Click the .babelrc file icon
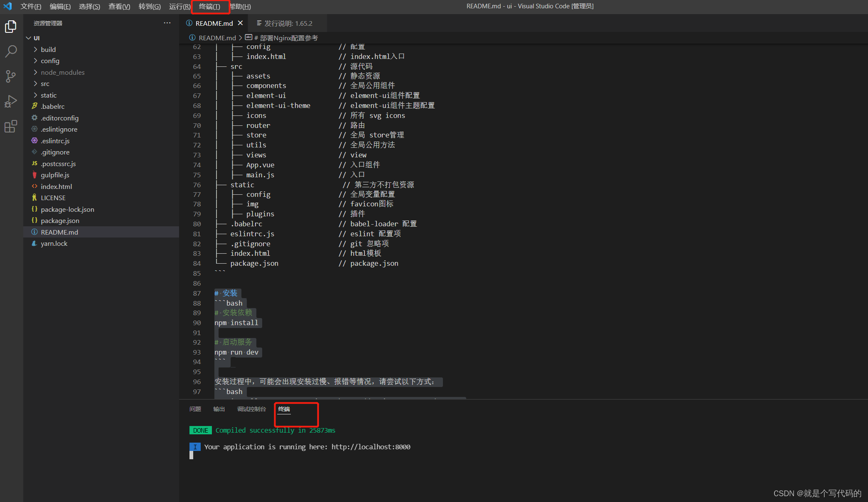Screen dimensions: 868x502 tap(34, 106)
